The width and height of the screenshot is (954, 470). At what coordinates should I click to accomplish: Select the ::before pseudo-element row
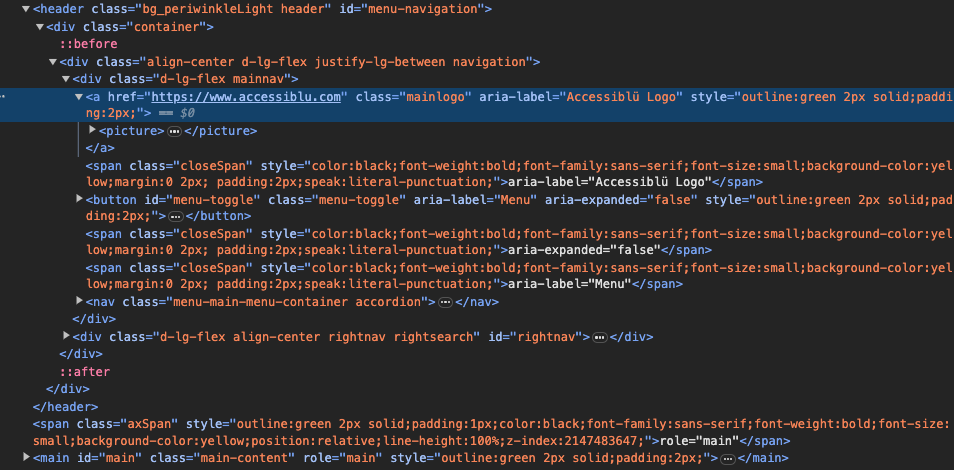coord(87,44)
